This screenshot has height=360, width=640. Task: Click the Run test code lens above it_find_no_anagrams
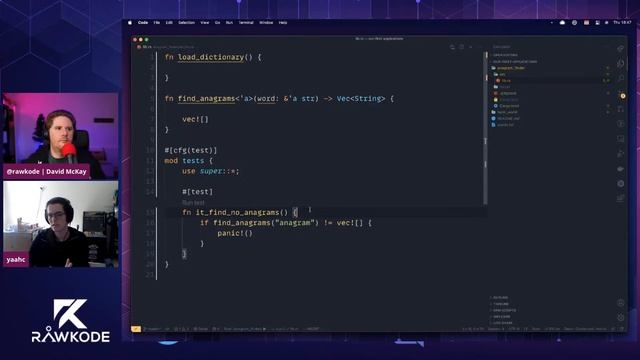tap(193, 202)
